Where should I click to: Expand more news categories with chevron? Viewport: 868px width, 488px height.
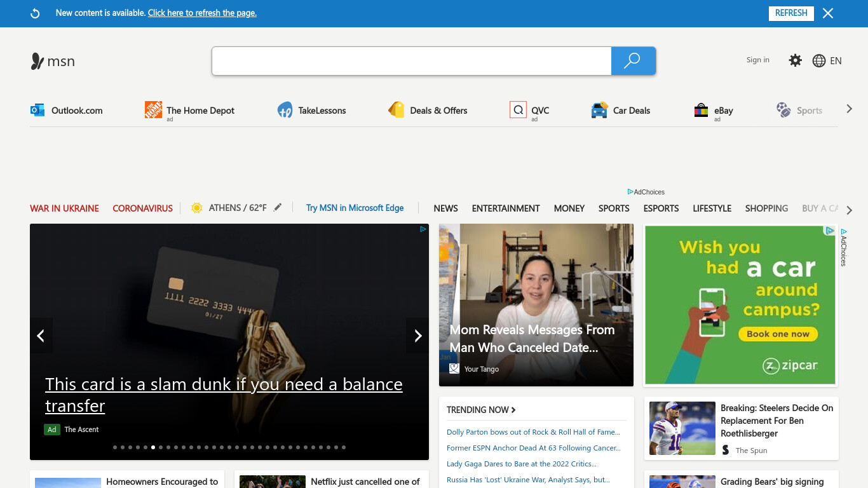[850, 210]
